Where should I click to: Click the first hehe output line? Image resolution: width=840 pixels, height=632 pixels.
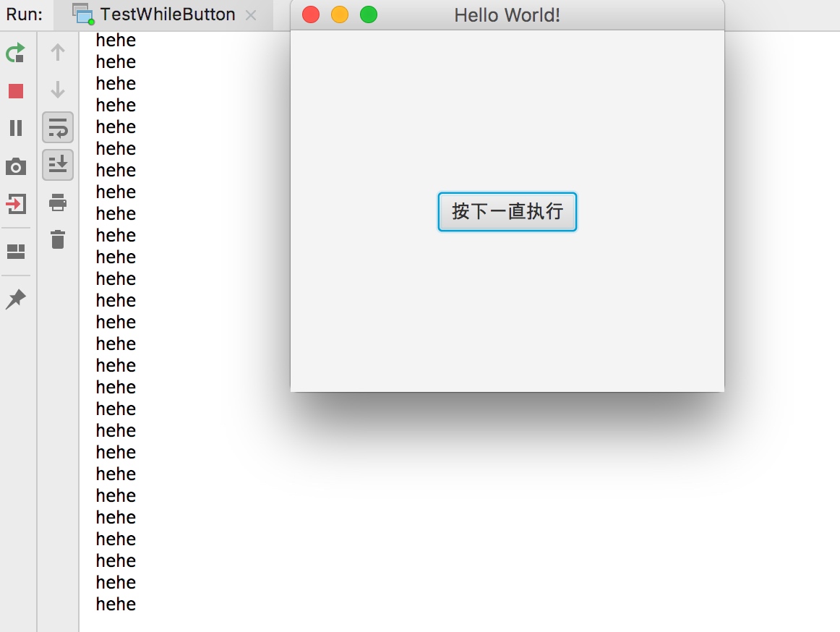(x=115, y=40)
